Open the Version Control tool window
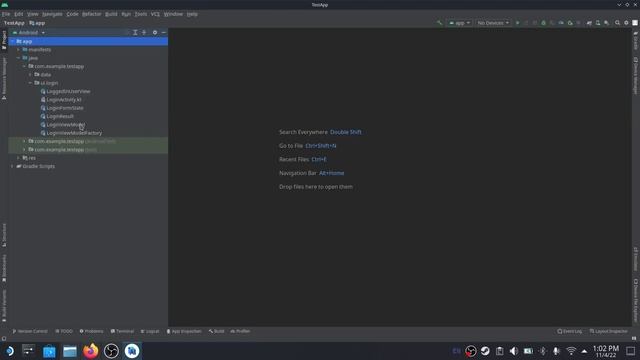Image resolution: width=640 pixels, height=360 pixels. (30, 331)
